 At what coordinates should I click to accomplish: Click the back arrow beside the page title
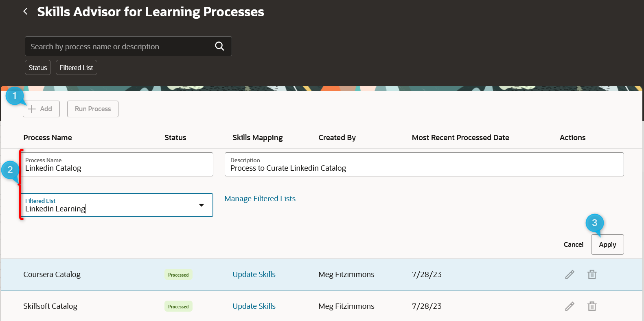[x=26, y=11]
